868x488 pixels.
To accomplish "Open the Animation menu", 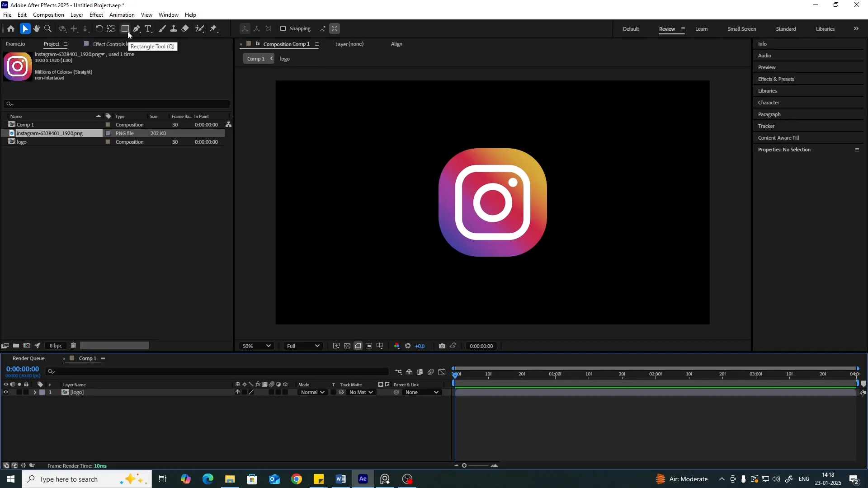I will 122,14.
